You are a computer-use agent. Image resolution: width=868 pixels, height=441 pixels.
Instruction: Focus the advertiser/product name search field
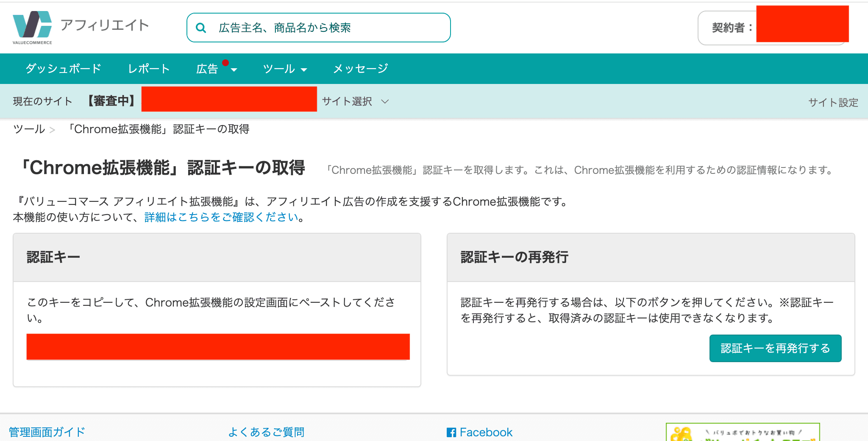[x=318, y=28]
